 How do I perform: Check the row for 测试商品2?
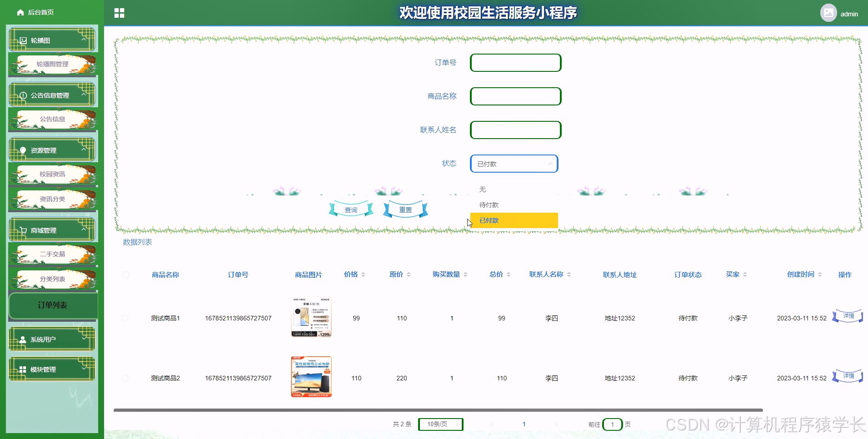[x=125, y=378]
